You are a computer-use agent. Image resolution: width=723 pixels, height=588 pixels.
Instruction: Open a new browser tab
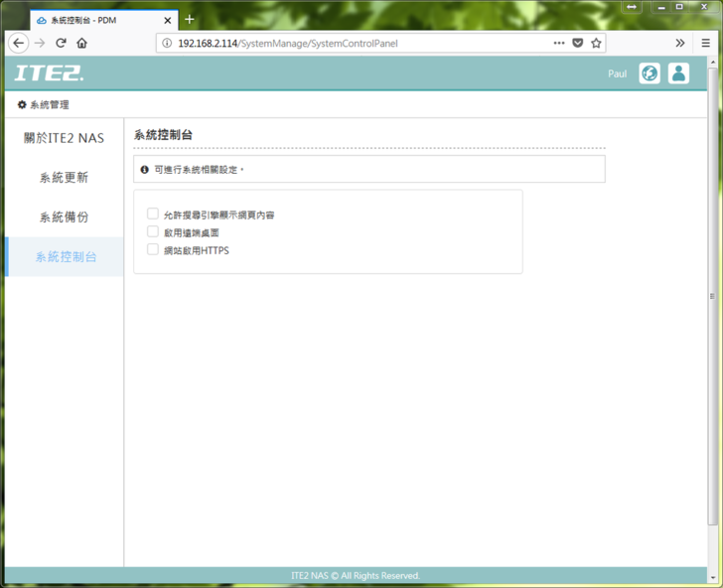pyautogui.click(x=190, y=20)
